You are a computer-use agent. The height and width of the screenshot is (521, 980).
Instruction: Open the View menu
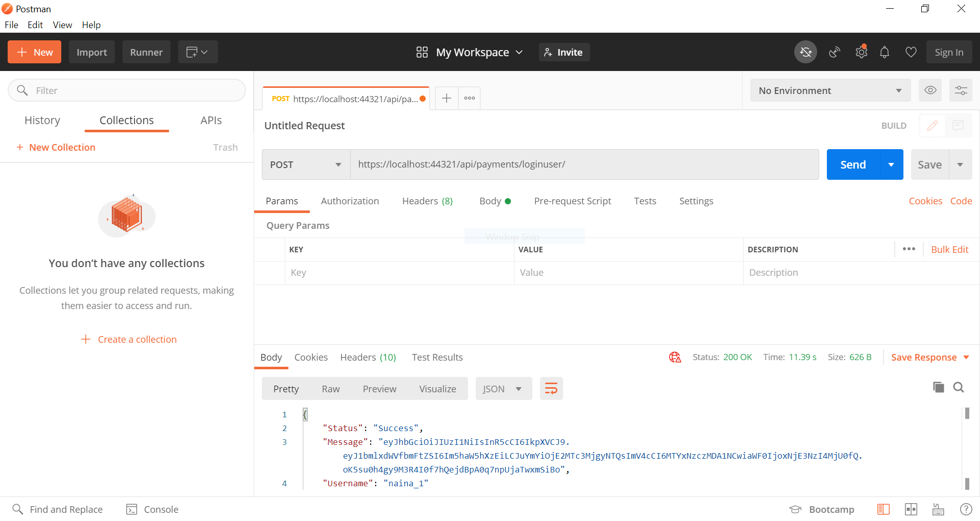[62, 25]
